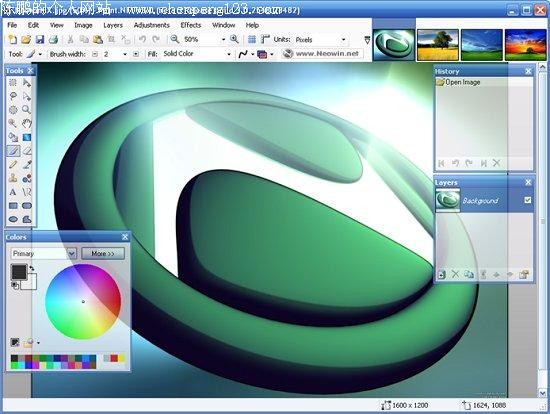Click the Open file folder icon

(26, 39)
